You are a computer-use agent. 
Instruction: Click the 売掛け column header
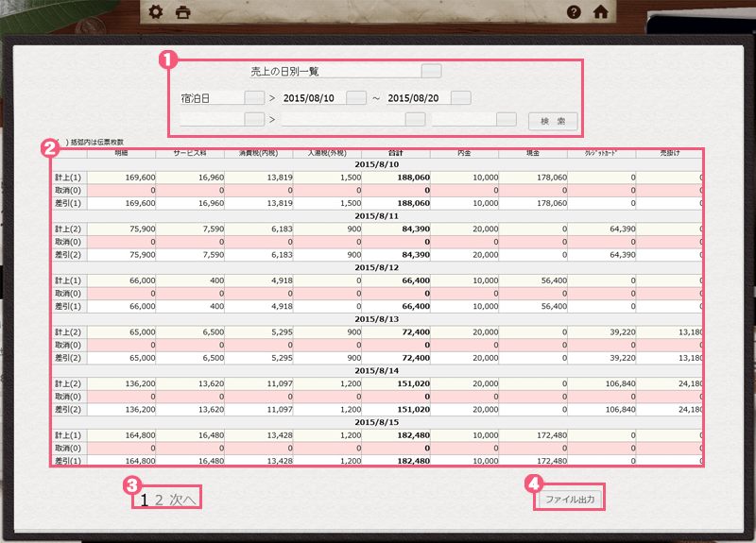click(670, 153)
